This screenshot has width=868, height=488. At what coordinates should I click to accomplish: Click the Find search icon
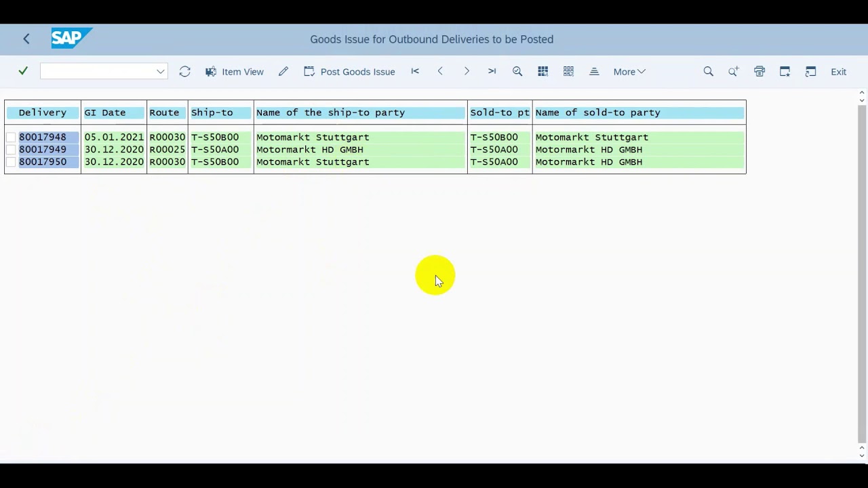(708, 71)
